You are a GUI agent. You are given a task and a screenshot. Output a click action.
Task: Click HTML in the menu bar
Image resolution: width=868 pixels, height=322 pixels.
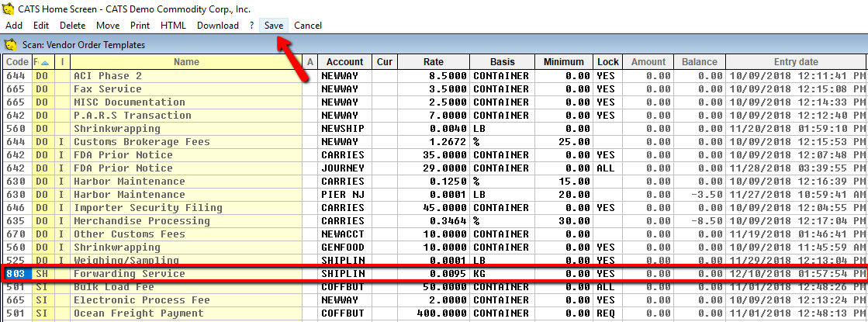pos(173,26)
